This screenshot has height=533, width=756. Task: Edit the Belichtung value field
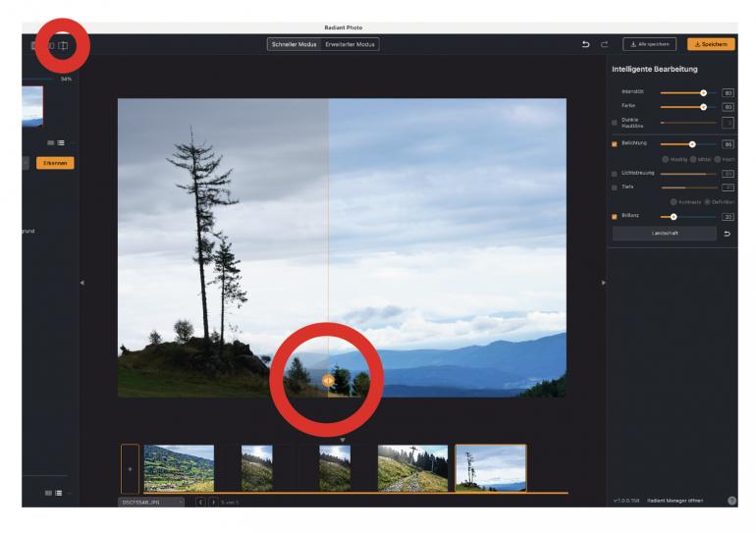pos(729,144)
